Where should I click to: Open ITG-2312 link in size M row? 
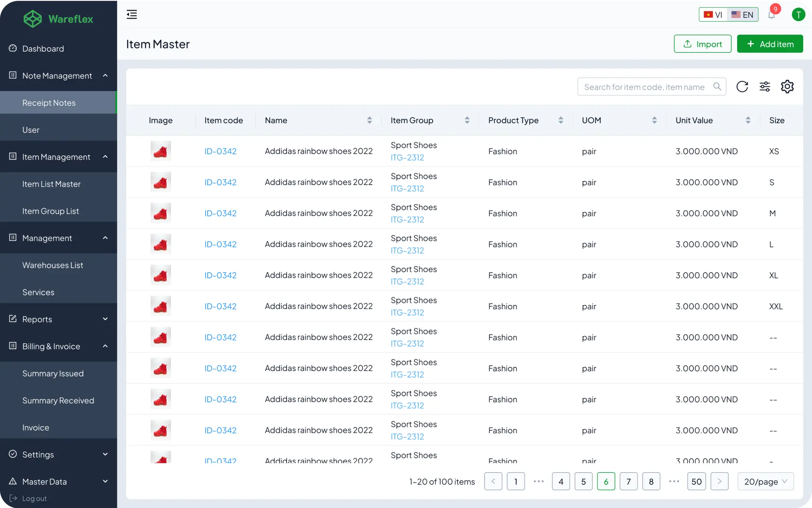(x=407, y=220)
